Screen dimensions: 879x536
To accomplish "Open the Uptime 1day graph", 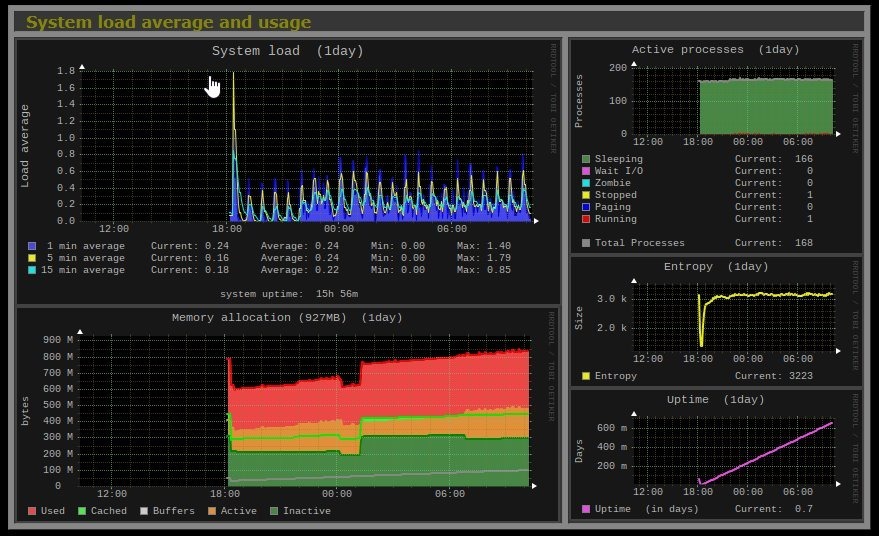I will click(735, 450).
